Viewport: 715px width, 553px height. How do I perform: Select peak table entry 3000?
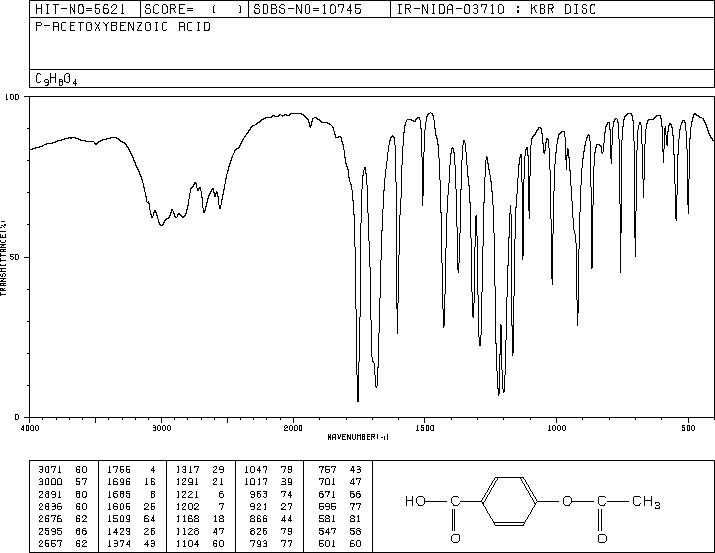[50, 481]
